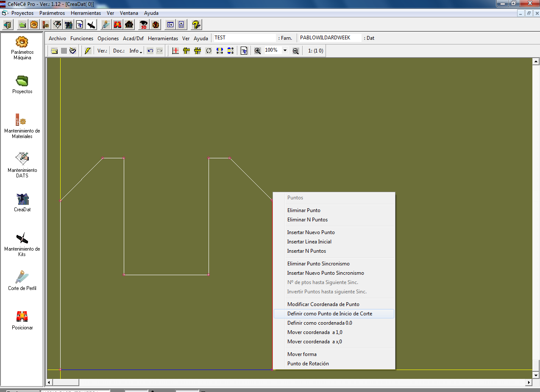Click the exit door icon in top toolbar
The width and height of the screenshot is (540, 392).
(x=7, y=25)
